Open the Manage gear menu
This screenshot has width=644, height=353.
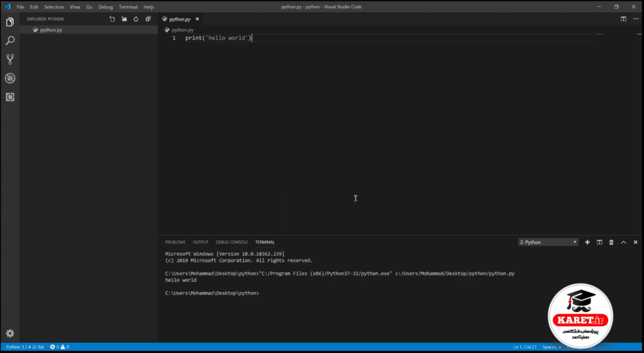click(x=10, y=333)
